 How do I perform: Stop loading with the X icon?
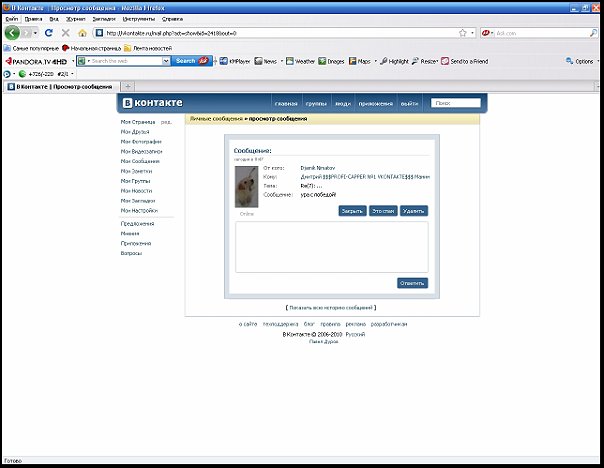65,33
